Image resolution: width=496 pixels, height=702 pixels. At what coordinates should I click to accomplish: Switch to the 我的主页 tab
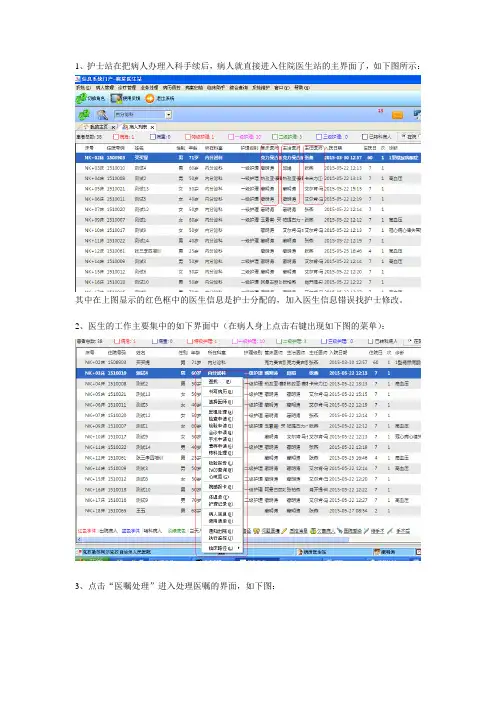coord(95,127)
